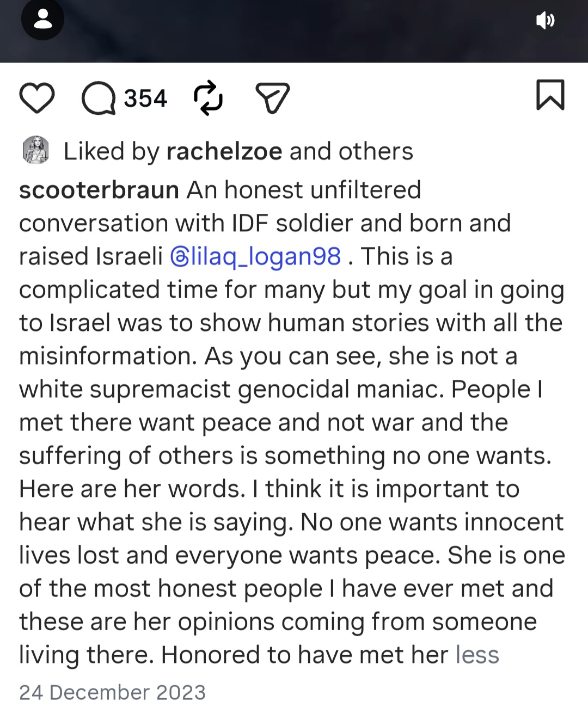Open rachelzoe's profile picture thumbnail
This screenshot has width=588, height=714.
coord(36,150)
